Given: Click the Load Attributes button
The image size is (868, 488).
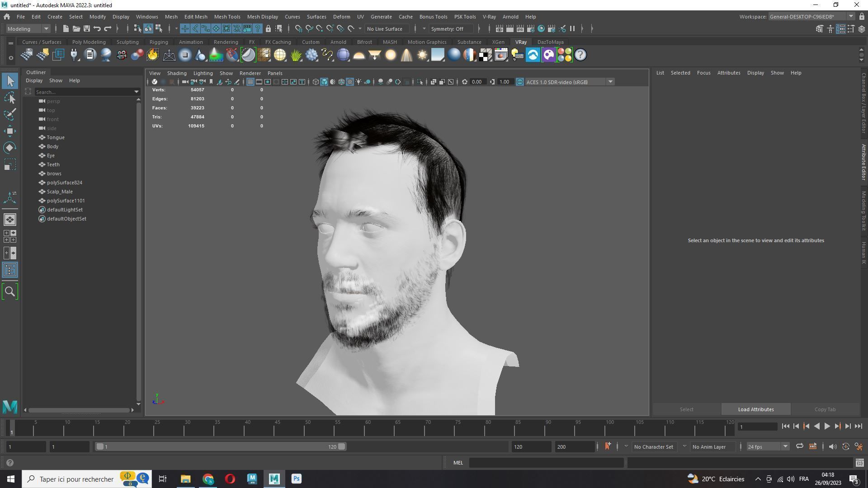Looking at the screenshot, I should tap(756, 409).
